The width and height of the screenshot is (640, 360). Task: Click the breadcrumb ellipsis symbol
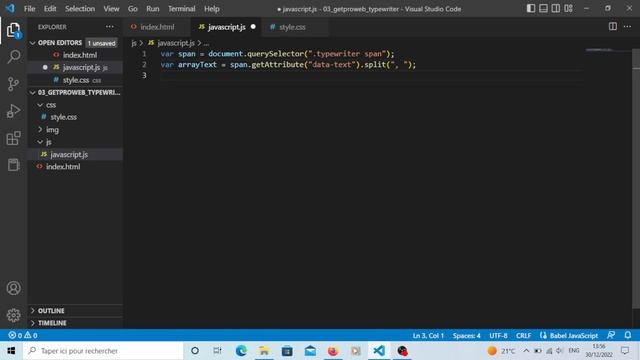pos(206,43)
